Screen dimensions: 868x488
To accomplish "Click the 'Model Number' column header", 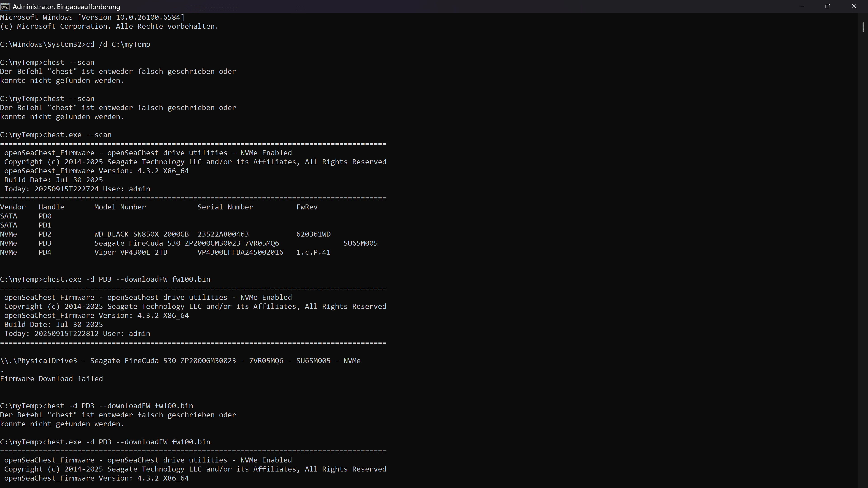I will tap(120, 207).
